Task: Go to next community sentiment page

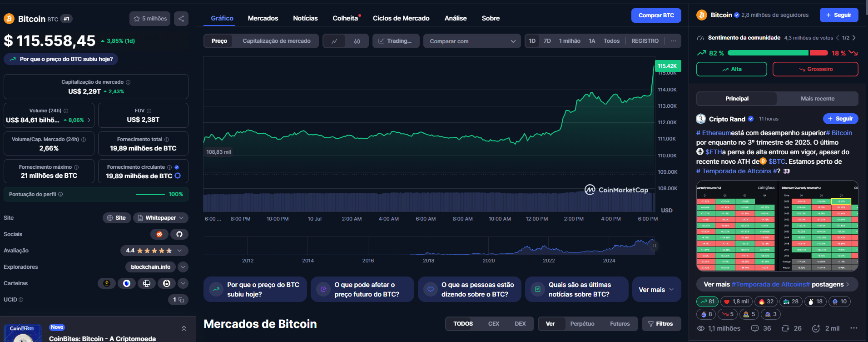Action: [854, 38]
